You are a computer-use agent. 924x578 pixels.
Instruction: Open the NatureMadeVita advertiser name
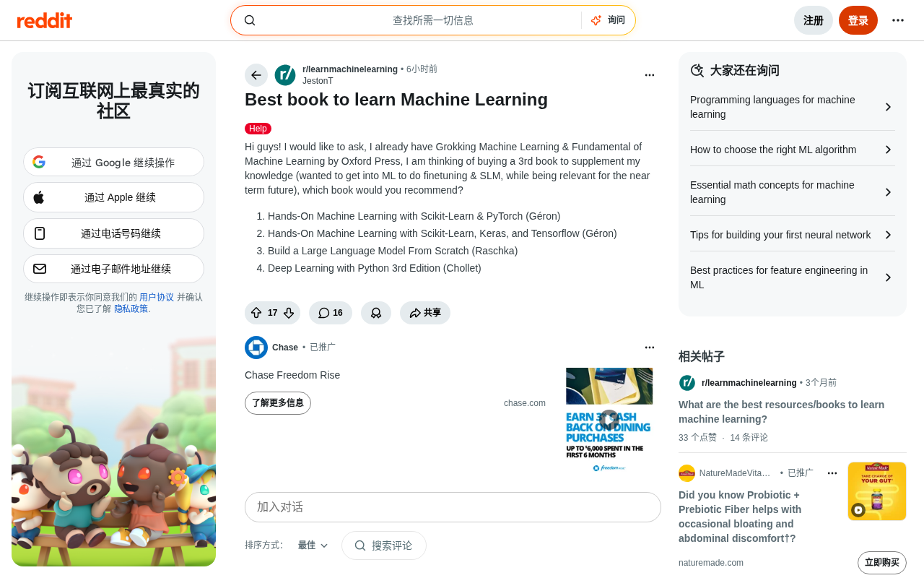[x=735, y=473]
